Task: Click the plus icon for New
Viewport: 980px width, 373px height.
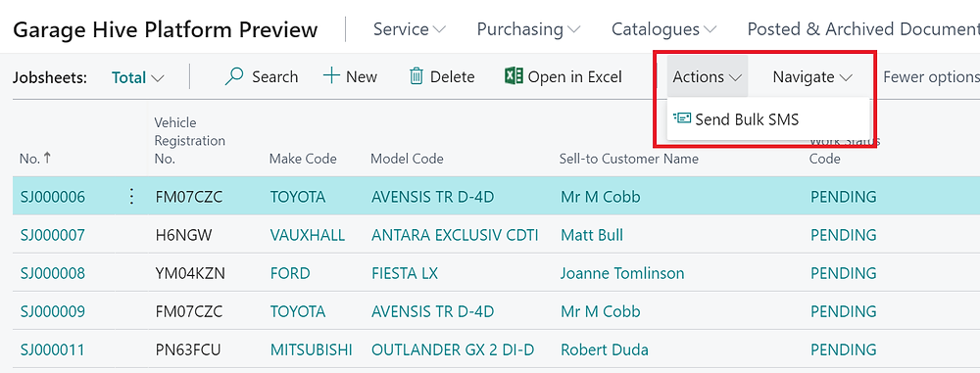Action: 331,76
